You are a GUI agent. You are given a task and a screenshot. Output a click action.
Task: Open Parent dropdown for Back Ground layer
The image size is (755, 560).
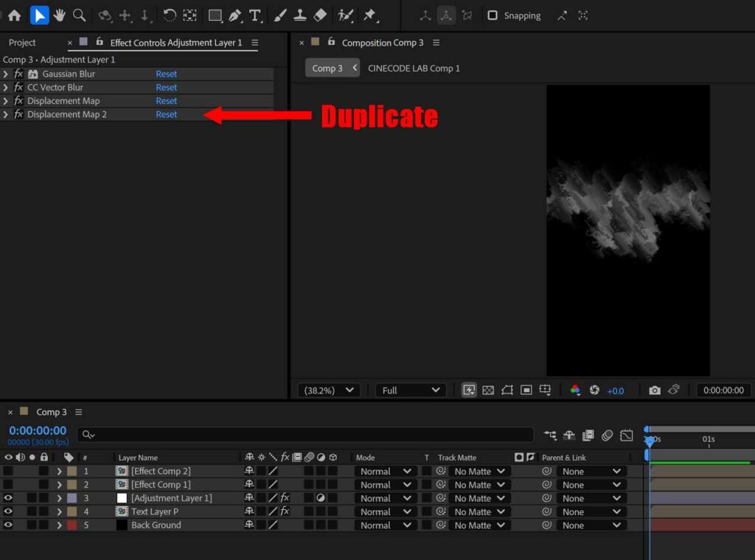point(591,525)
